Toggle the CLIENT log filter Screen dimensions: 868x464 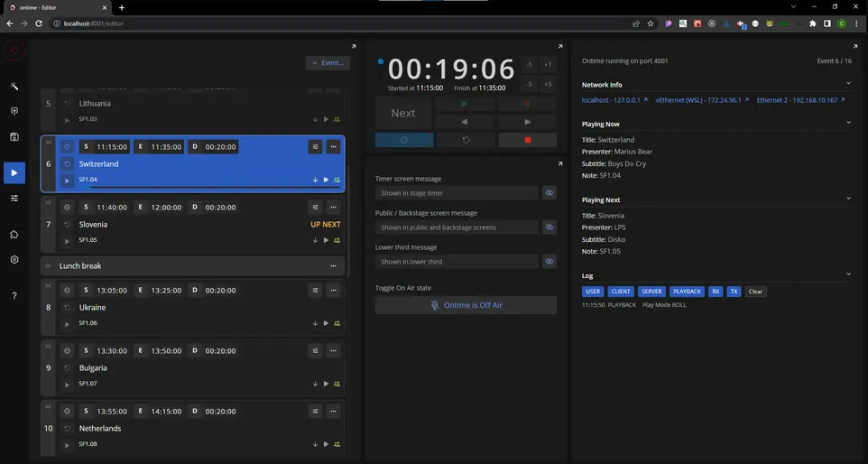click(x=621, y=292)
